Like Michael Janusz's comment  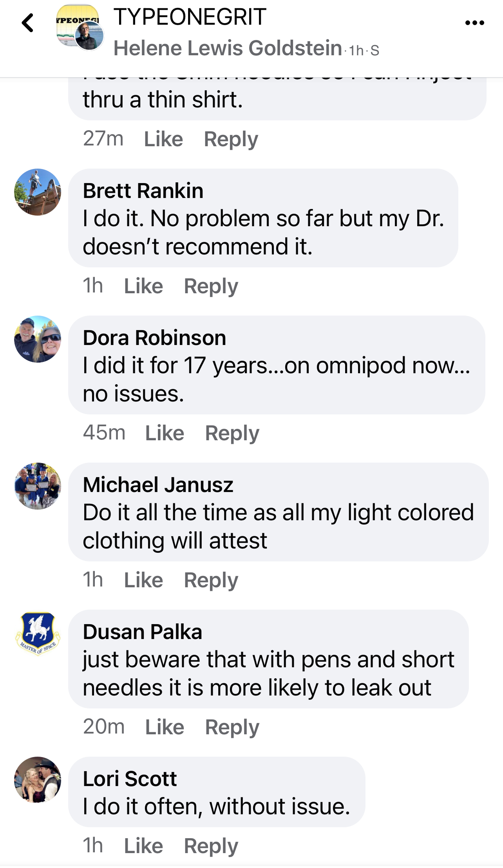coord(143,580)
